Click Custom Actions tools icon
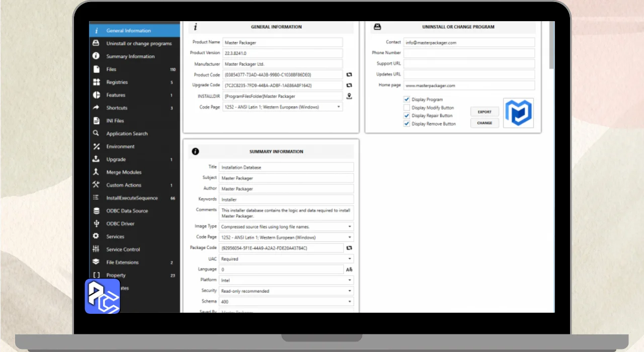 click(96, 185)
